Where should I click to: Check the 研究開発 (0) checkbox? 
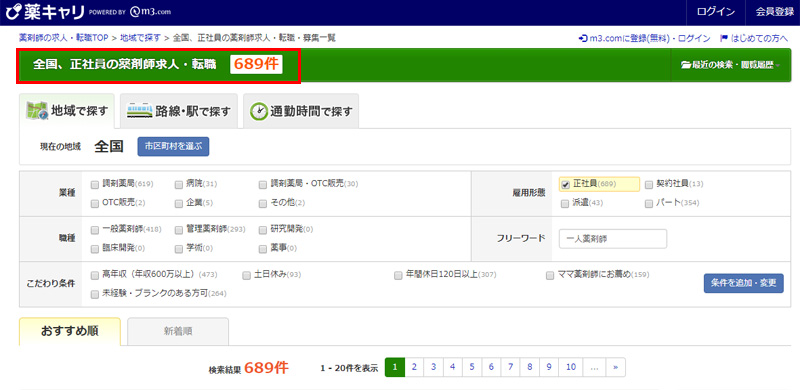pos(263,230)
